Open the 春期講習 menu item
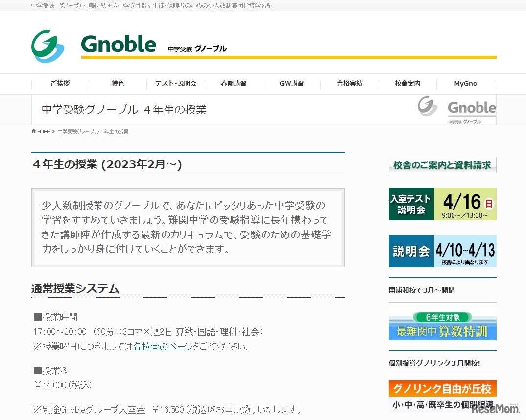 [234, 84]
